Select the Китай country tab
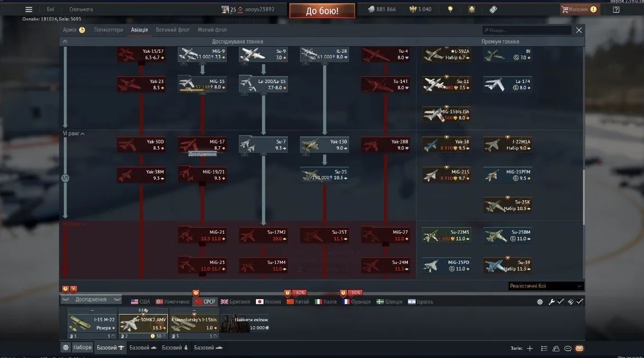This screenshot has width=644, height=358. [298, 302]
